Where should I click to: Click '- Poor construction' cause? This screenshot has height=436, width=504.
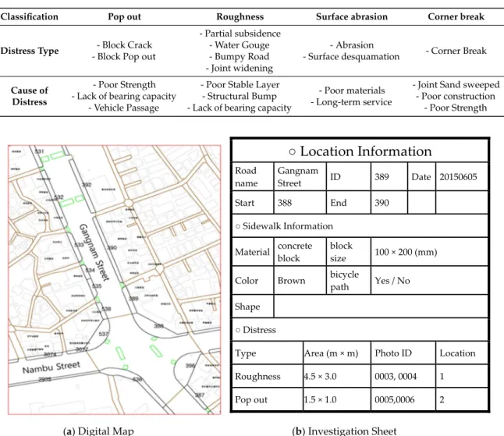tap(456, 96)
